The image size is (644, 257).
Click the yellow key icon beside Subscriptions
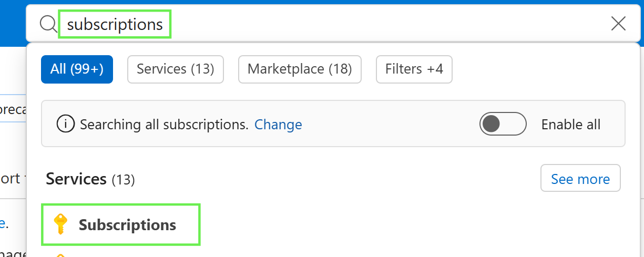pos(61,224)
